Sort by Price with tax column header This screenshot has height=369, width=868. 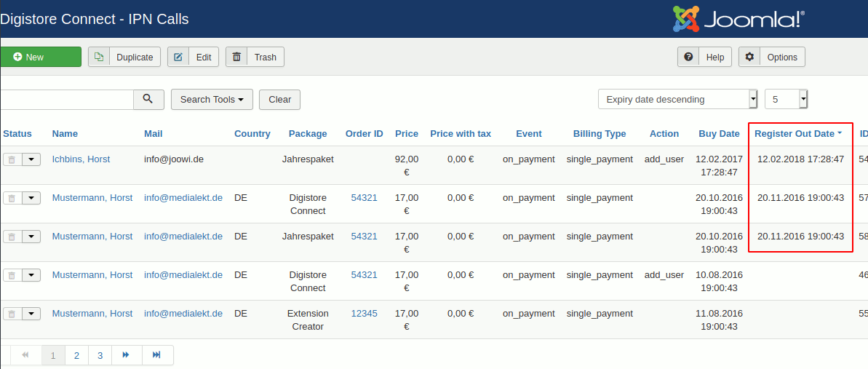pos(461,133)
